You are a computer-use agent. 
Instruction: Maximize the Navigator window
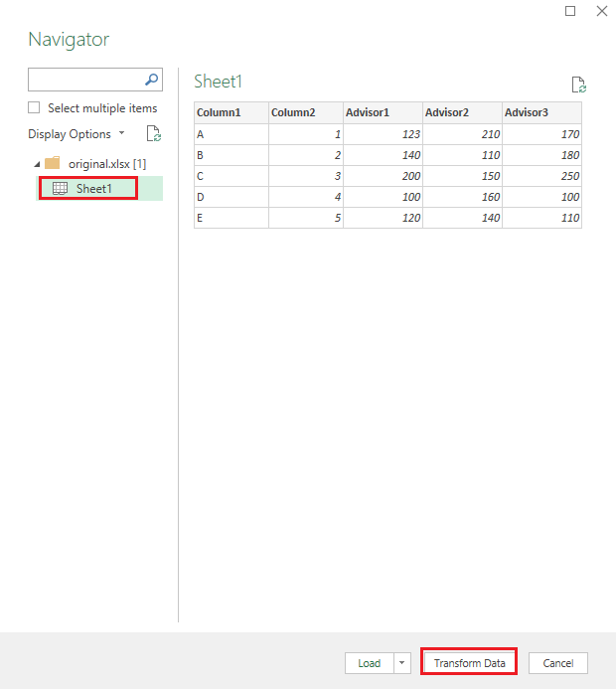(x=570, y=11)
